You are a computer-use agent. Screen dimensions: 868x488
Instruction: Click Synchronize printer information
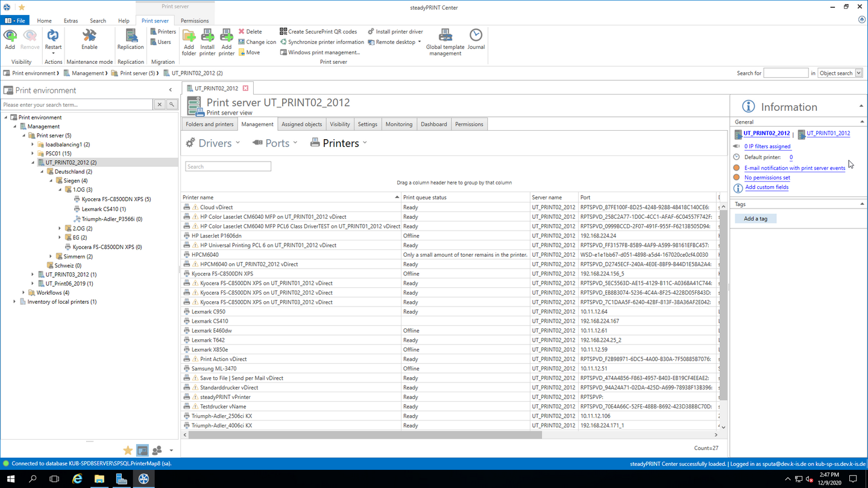322,42
